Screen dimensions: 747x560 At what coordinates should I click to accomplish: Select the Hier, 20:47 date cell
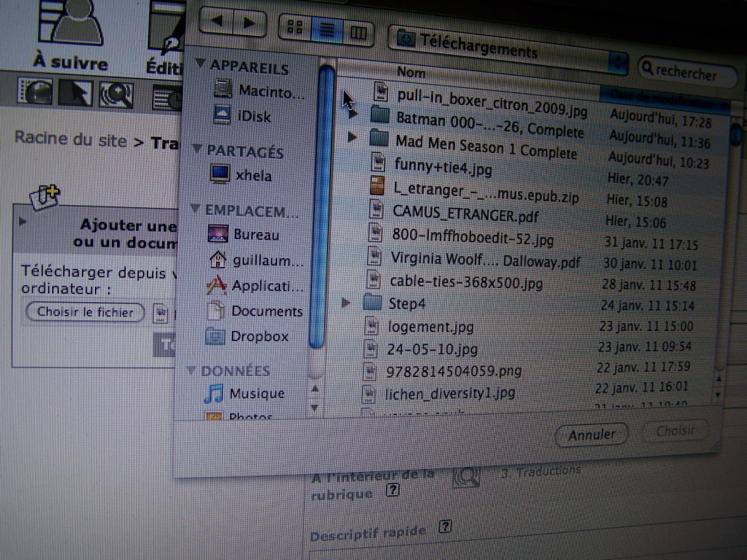tap(638, 179)
